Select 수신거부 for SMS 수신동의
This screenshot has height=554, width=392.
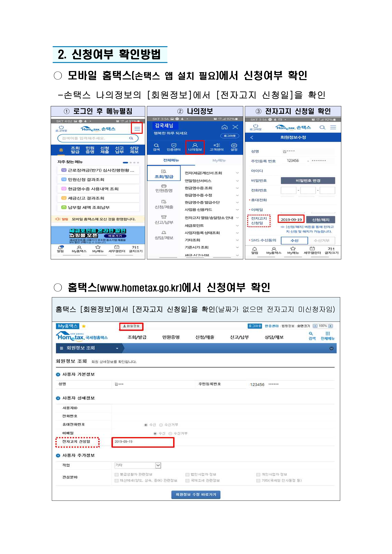point(322,241)
